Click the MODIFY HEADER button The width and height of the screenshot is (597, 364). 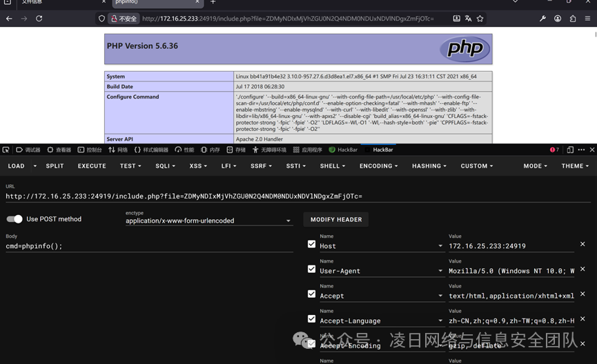(x=336, y=219)
